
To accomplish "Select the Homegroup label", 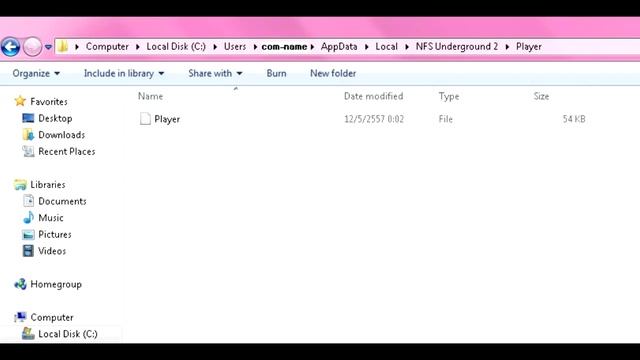I will pyautogui.click(x=56, y=284).
